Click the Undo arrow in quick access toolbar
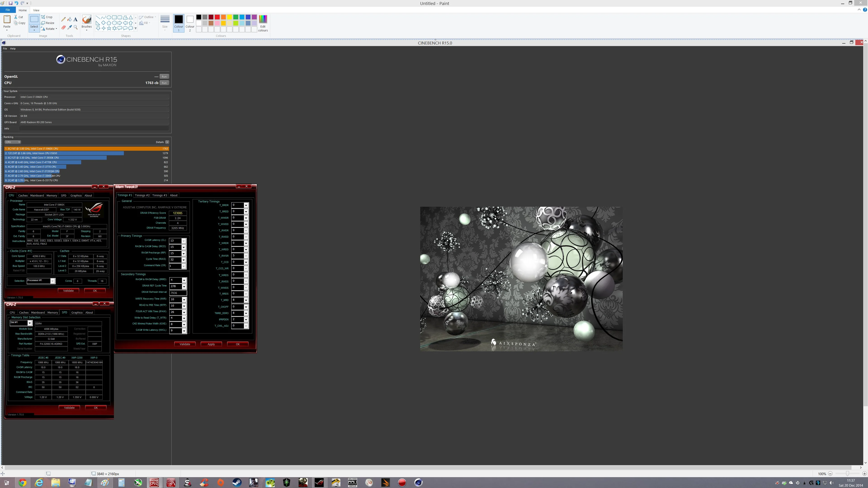 [16, 3]
